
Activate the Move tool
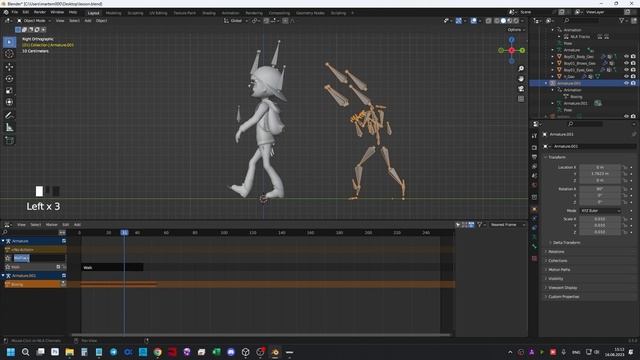[x=9, y=67]
